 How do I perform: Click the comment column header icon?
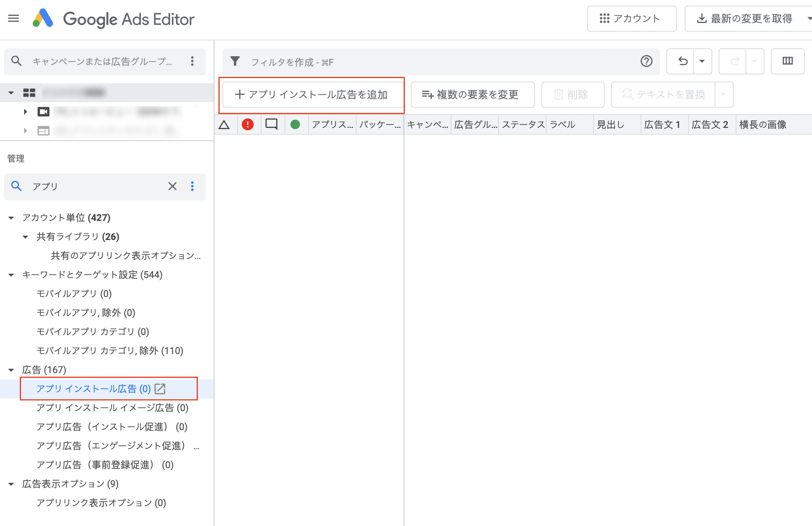point(271,124)
